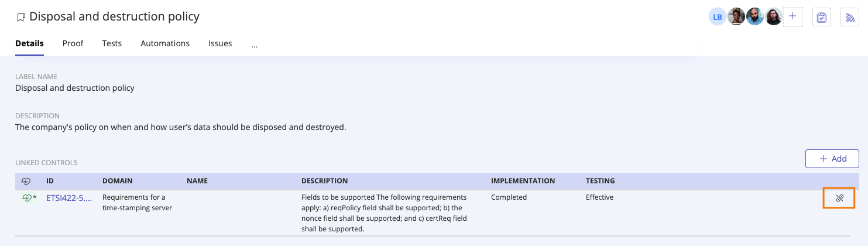Click the bearded man's avatar photo
The width and height of the screenshot is (868, 246).
click(755, 17)
